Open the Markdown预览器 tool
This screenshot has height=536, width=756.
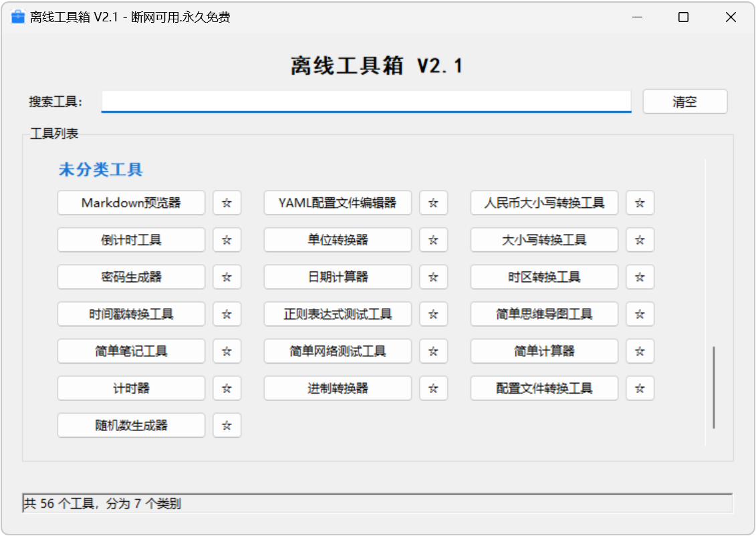pyautogui.click(x=131, y=203)
